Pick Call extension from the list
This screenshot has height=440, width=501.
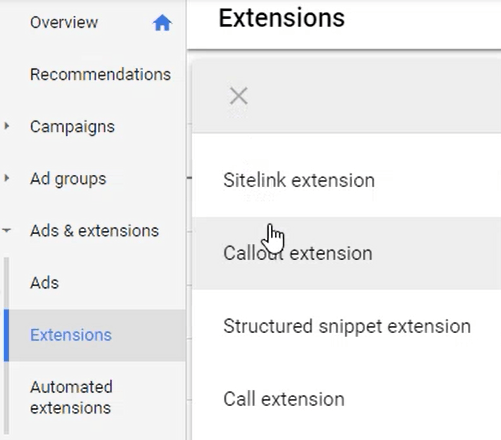[x=346, y=399]
